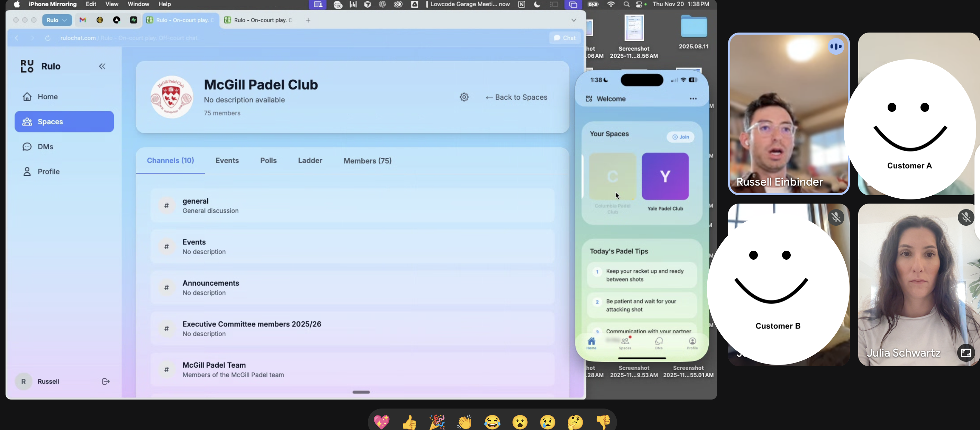Open club settings gear icon

tap(464, 97)
